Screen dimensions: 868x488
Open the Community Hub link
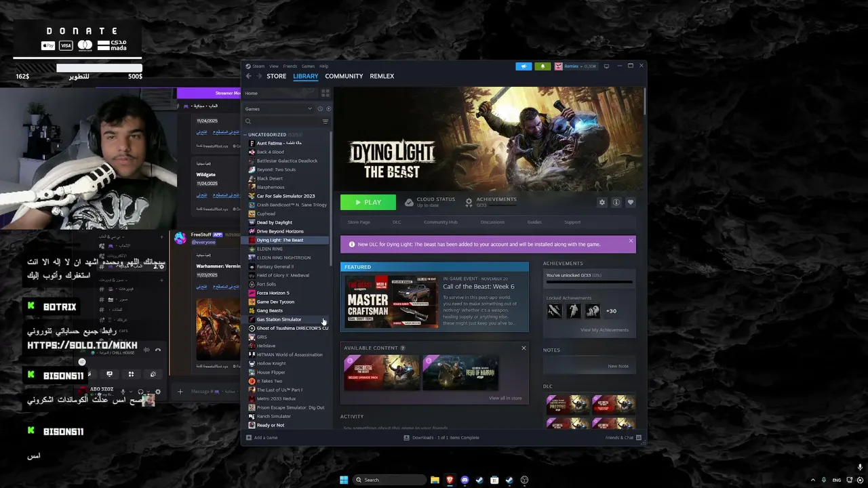pyautogui.click(x=440, y=222)
